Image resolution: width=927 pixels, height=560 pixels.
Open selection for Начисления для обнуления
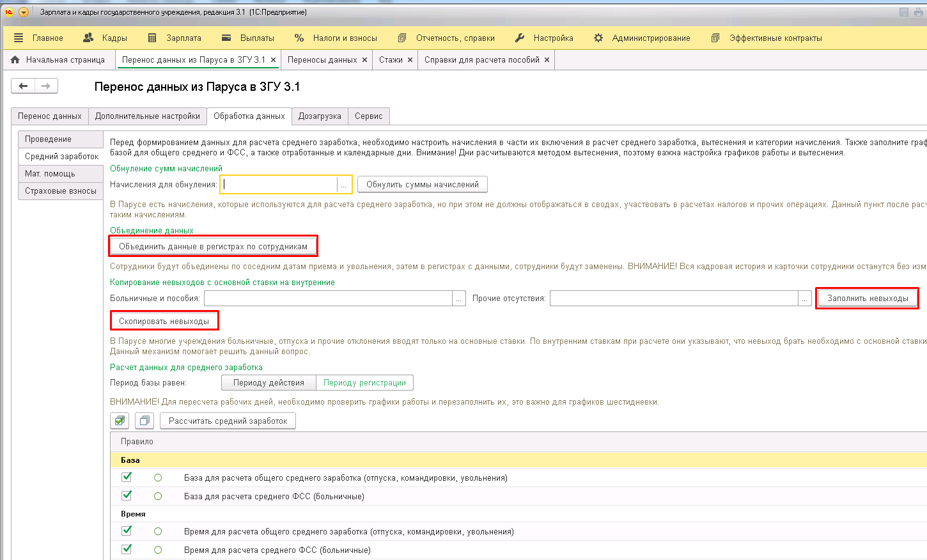point(344,185)
